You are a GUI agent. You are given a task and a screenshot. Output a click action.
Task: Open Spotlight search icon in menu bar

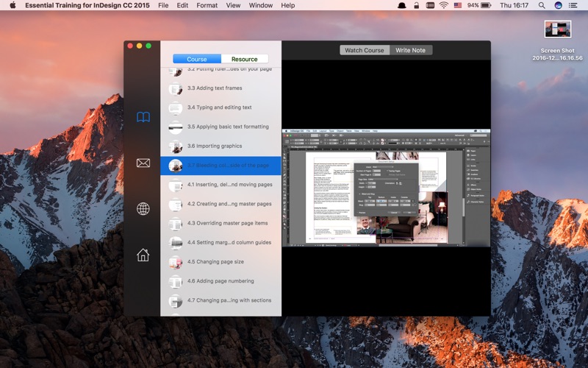(x=542, y=5)
